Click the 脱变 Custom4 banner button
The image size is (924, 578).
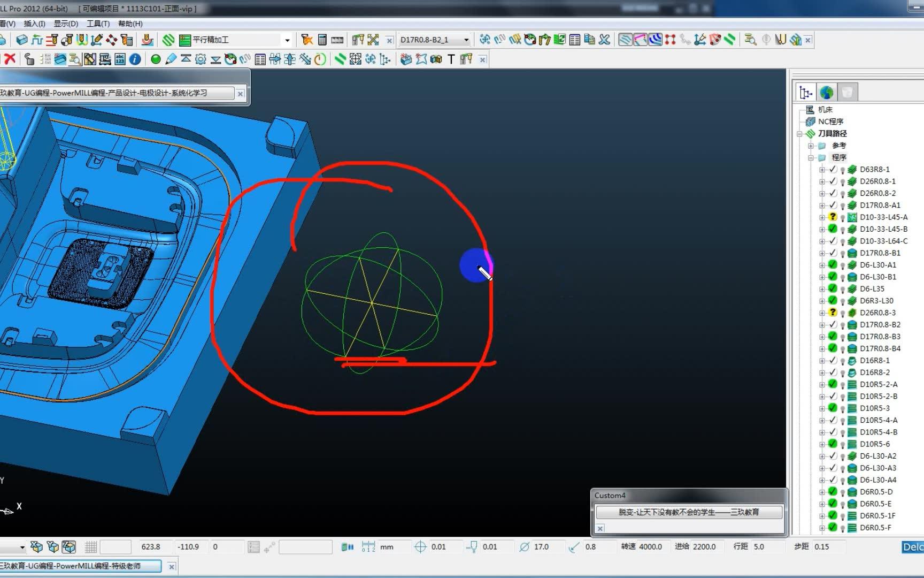point(689,512)
